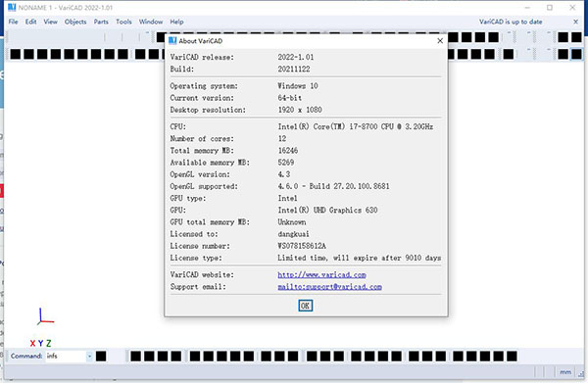The width and height of the screenshot is (588, 383).
Task: Click the 'Licensed to:' label
Action: 194,234
